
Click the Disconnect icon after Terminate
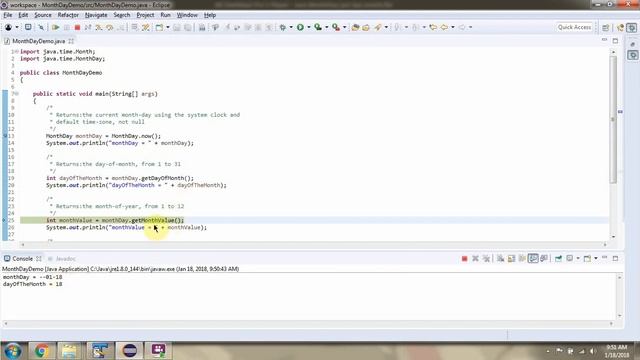[88, 27]
